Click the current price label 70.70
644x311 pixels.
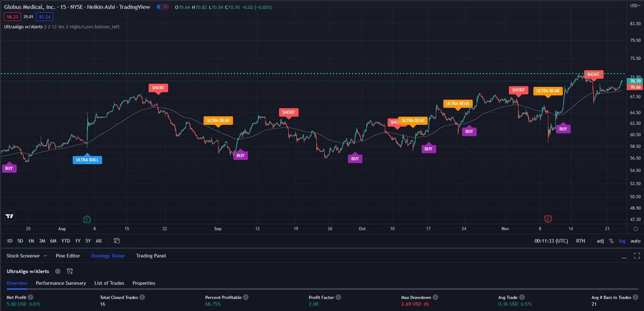635,81
